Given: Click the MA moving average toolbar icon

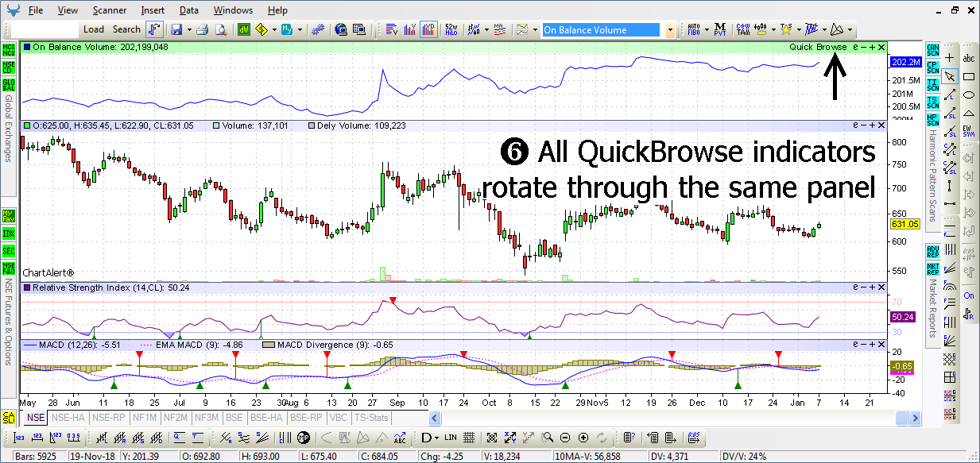Looking at the screenshot, I should click(x=499, y=29).
